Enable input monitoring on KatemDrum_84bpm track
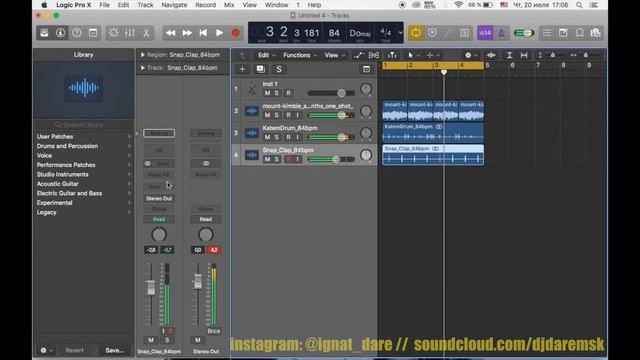This screenshot has width=640, height=360. (x=298, y=137)
